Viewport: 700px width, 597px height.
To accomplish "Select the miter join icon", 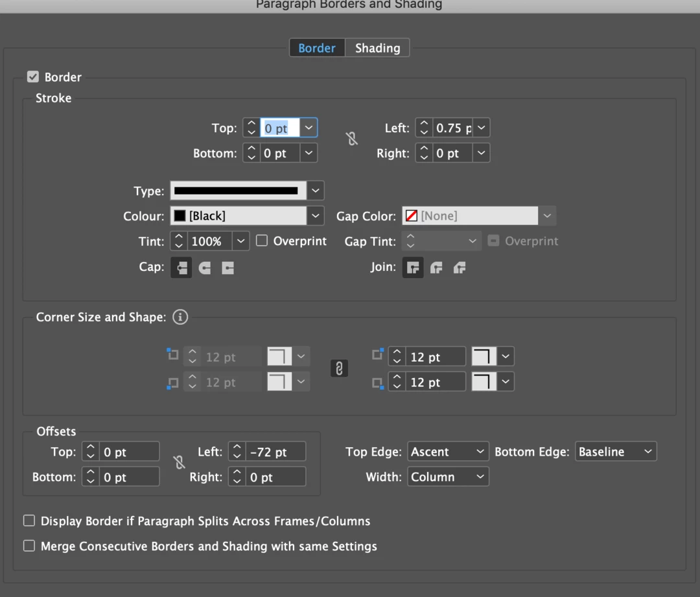I will tap(413, 268).
